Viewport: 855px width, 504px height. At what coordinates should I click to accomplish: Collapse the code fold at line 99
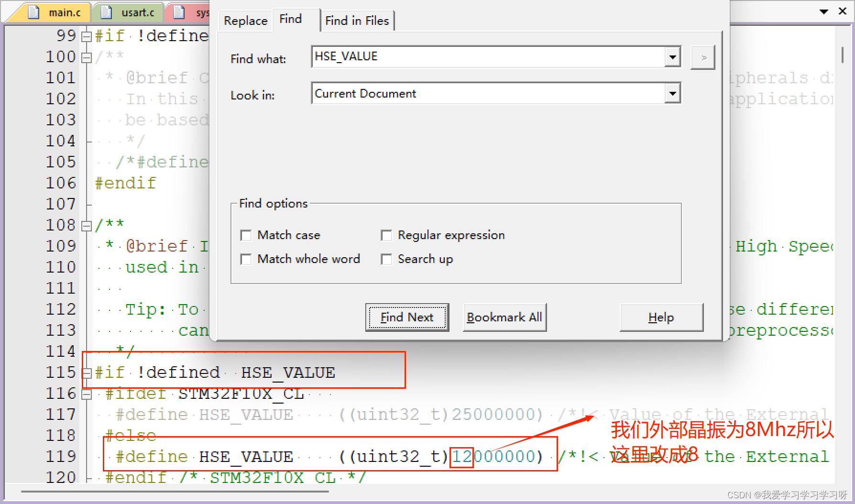87,36
